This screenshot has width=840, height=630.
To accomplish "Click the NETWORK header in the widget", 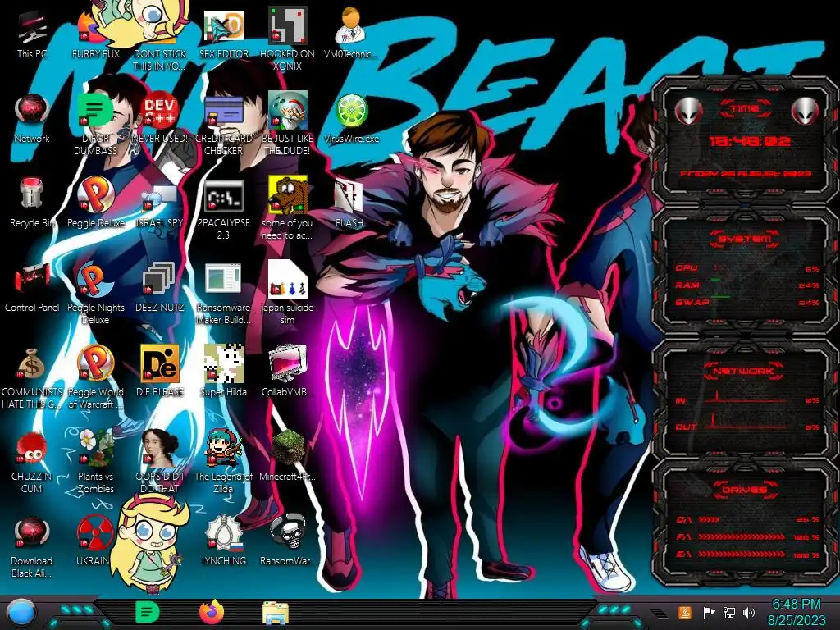I will 744,371.
